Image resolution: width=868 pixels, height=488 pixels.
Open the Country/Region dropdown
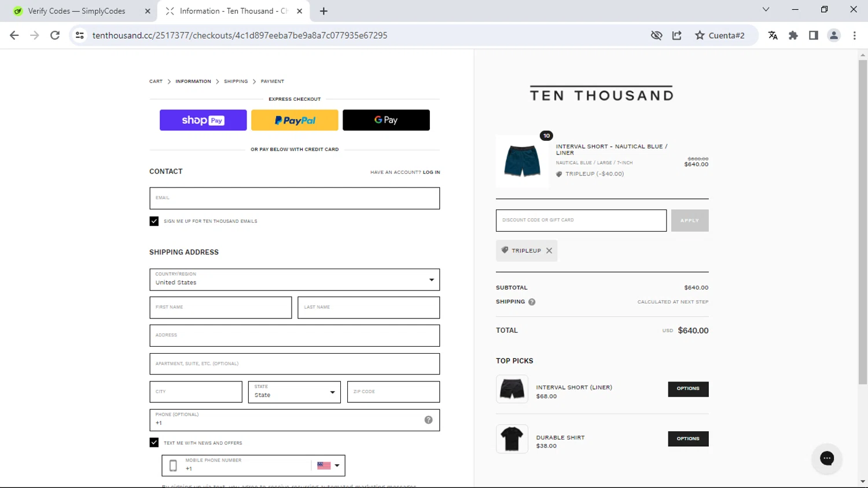coord(295,280)
